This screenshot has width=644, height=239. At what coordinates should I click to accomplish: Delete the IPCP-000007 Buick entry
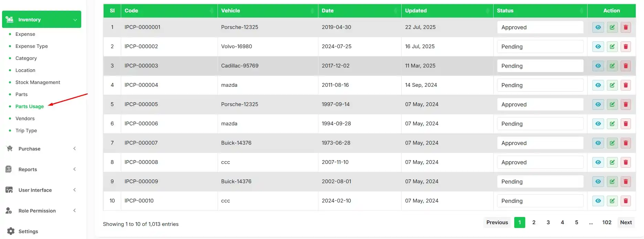[625, 143]
